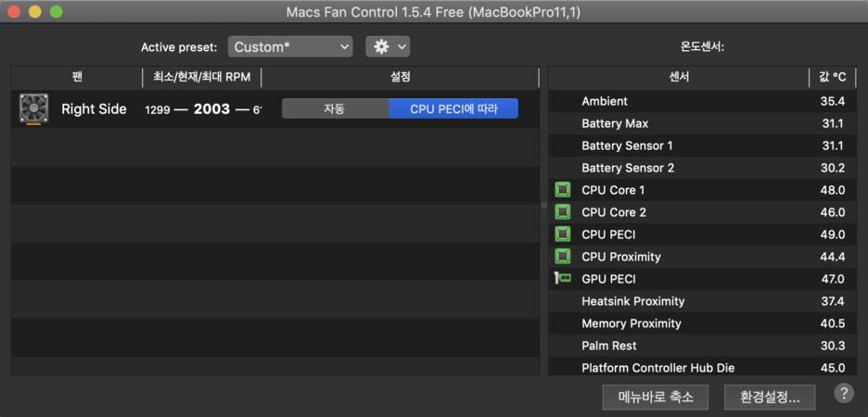Select the Battery Max sensor row
This screenshot has height=417, width=868.
click(702, 123)
